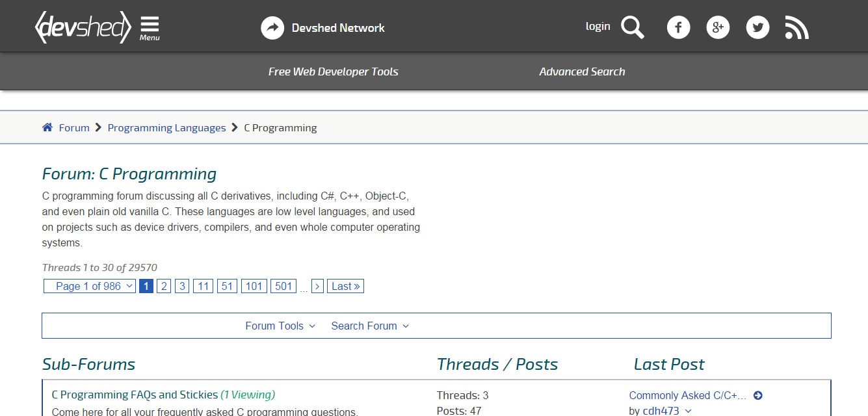Click the 'C Programming' breadcrumb text
Viewport: 868px width, 416px height.
pyautogui.click(x=280, y=127)
